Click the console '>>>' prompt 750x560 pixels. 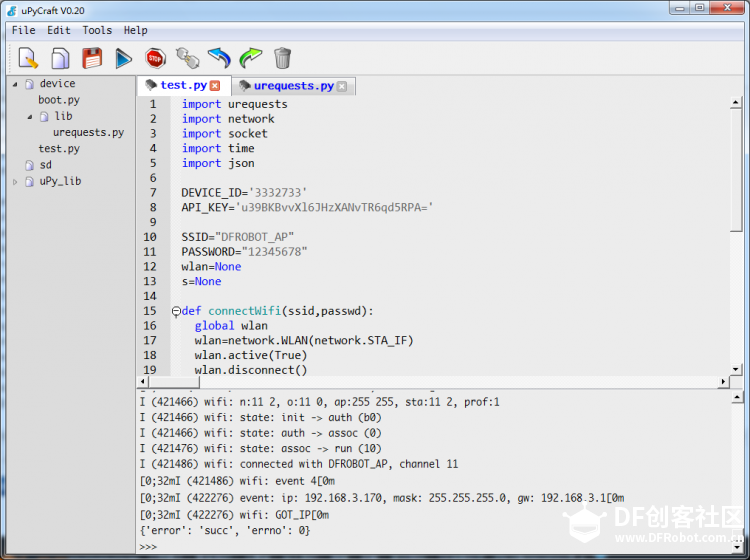pyautogui.click(x=148, y=547)
